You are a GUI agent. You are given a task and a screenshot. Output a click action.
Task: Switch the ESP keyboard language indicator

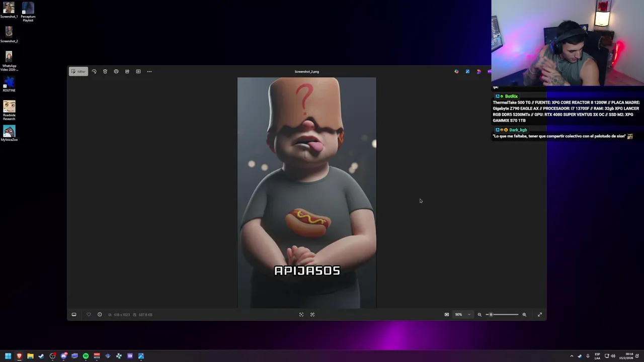pos(597,356)
